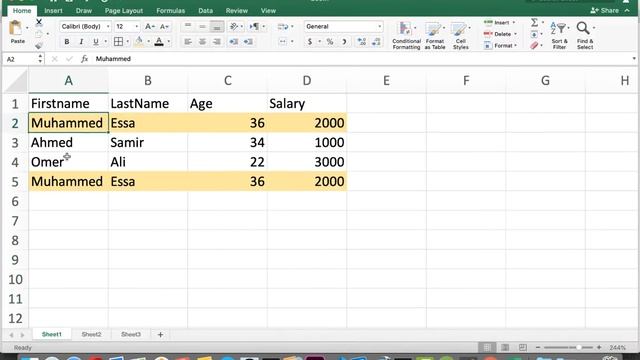Decrease font size with smaller A
The width and height of the screenshot is (640, 360).
pyautogui.click(x=164, y=27)
